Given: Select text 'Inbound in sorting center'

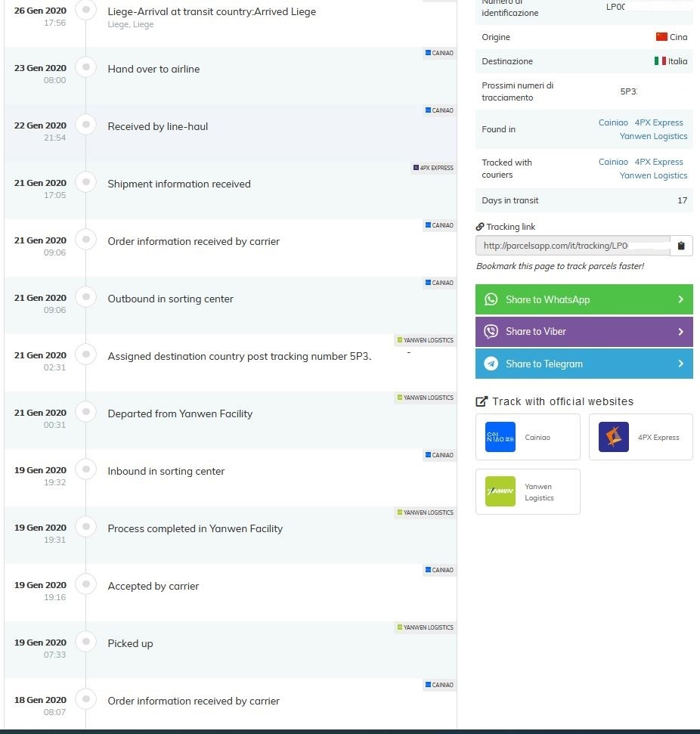Looking at the screenshot, I should click(166, 472).
